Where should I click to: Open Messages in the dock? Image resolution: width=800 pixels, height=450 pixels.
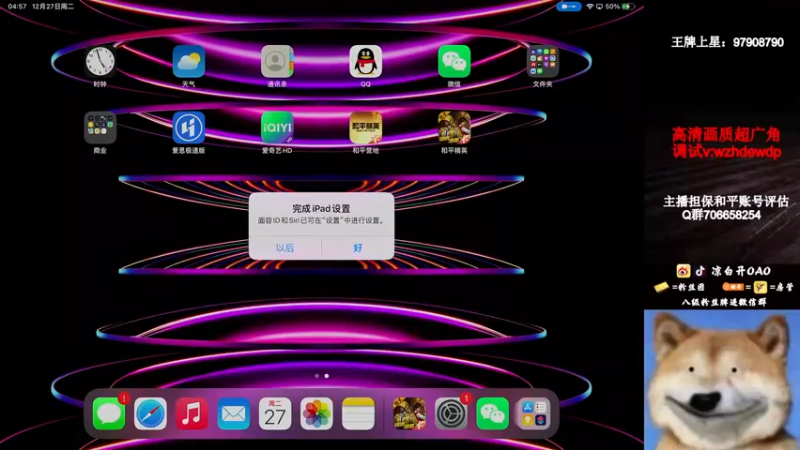[109, 413]
